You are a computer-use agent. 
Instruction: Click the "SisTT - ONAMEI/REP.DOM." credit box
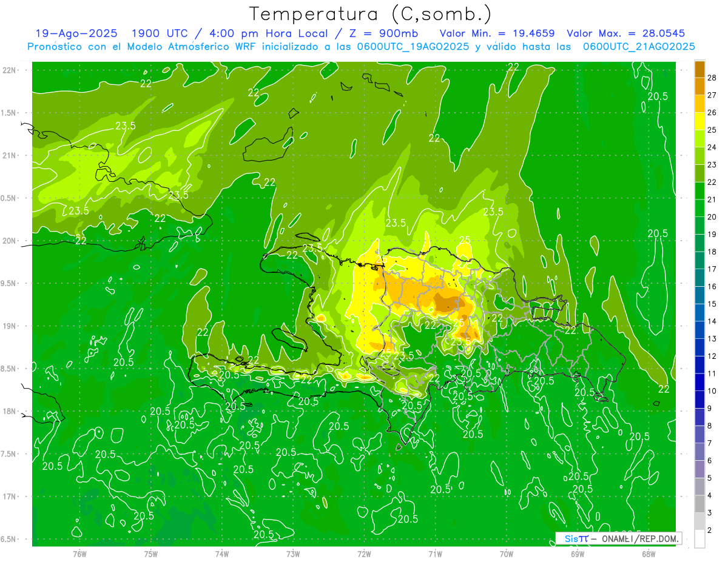click(x=619, y=538)
